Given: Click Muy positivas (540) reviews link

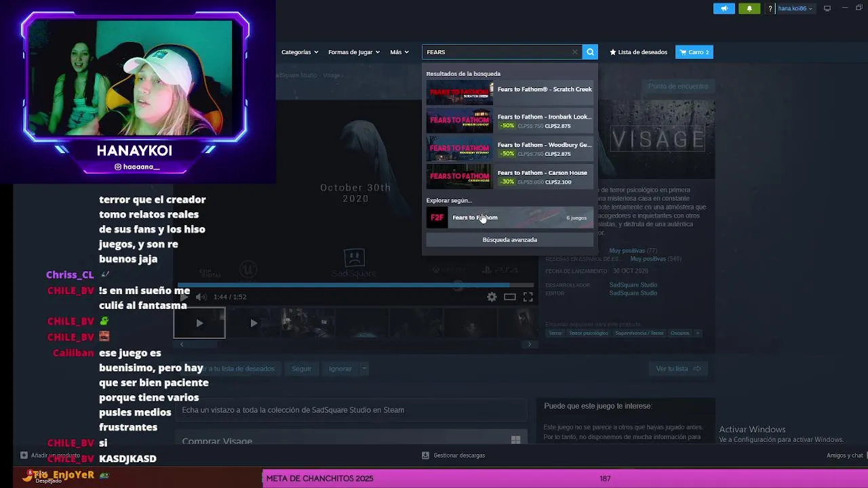Looking at the screenshot, I should coord(656,259).
